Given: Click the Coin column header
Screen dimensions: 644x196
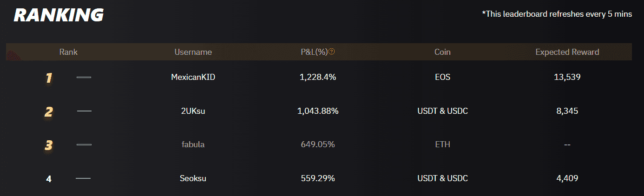Looking at the screenshot, I should click(442, 52).
